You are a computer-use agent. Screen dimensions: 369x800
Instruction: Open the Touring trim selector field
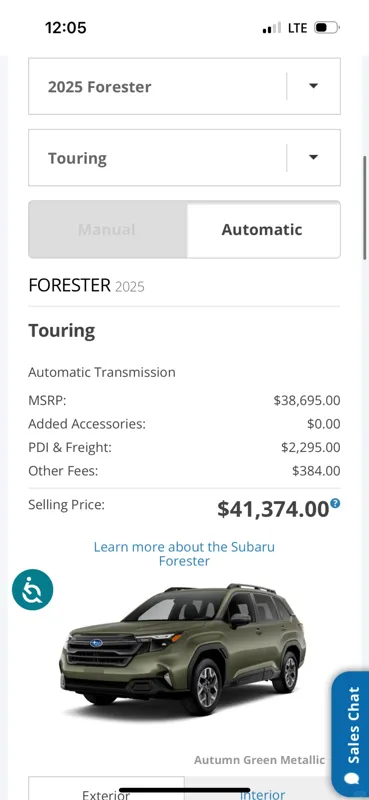pyautogui.click(x=184, y=158)
